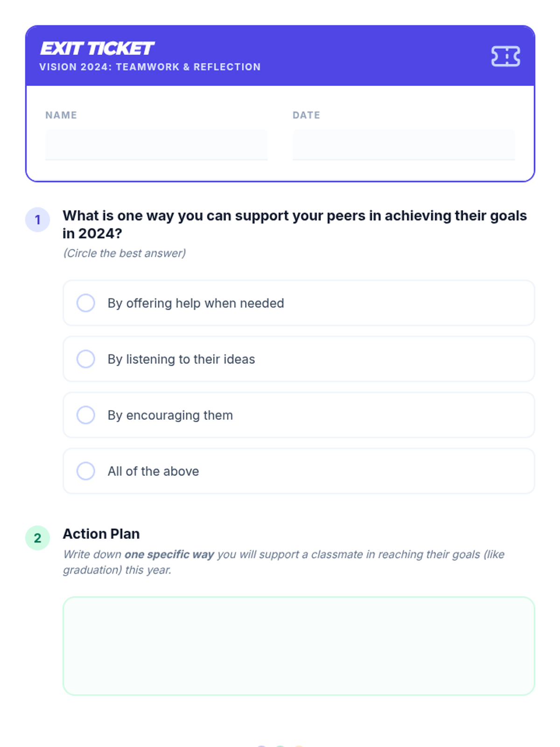Click the "Vision 2024: Teamwork & Reflection" subtitle
Screen dimensions: 560x747
(150, 67)
